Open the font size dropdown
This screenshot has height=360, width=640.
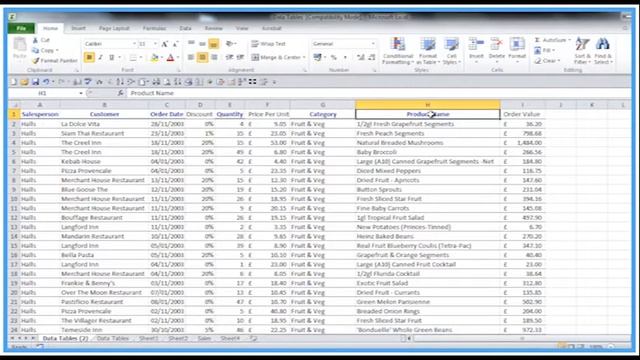click(155, 44)
